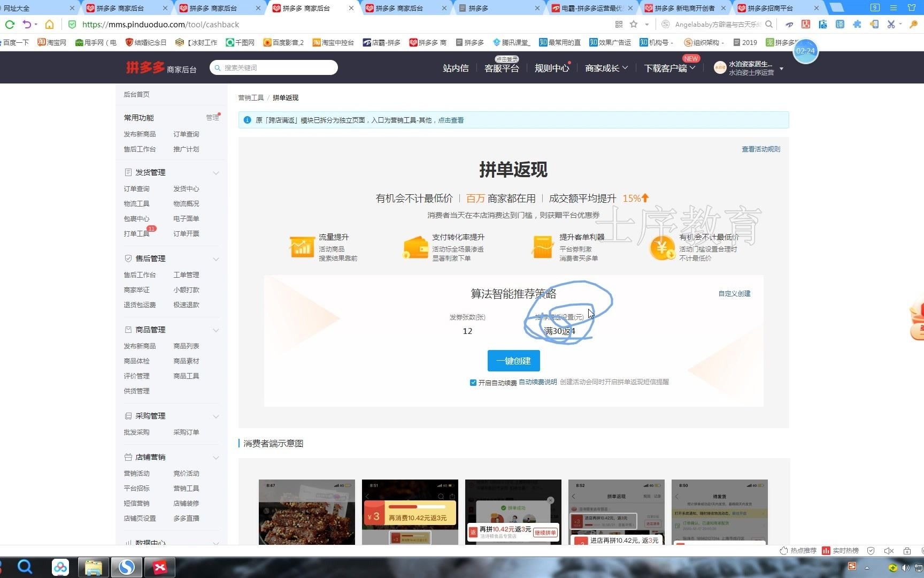924x578 pixels.
Task: Collapse the 采购管理 sidebar section
Action: [216, 416]
